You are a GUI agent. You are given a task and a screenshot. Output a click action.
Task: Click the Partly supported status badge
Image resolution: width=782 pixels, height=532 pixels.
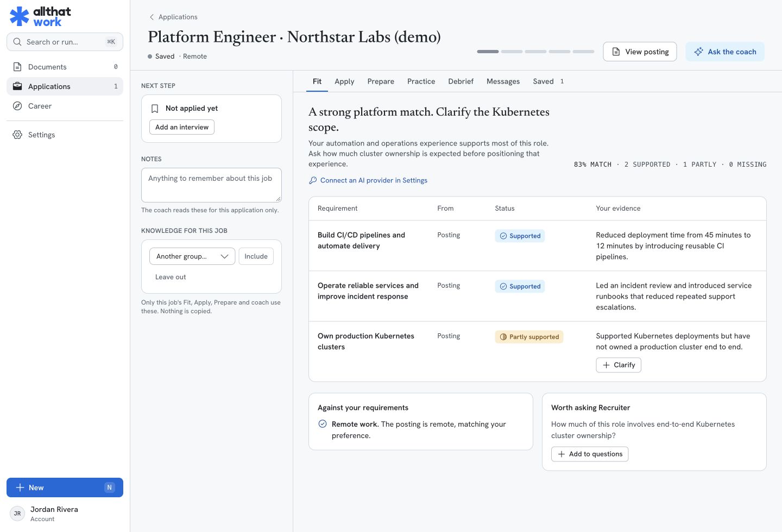click(x=529, y=337)
